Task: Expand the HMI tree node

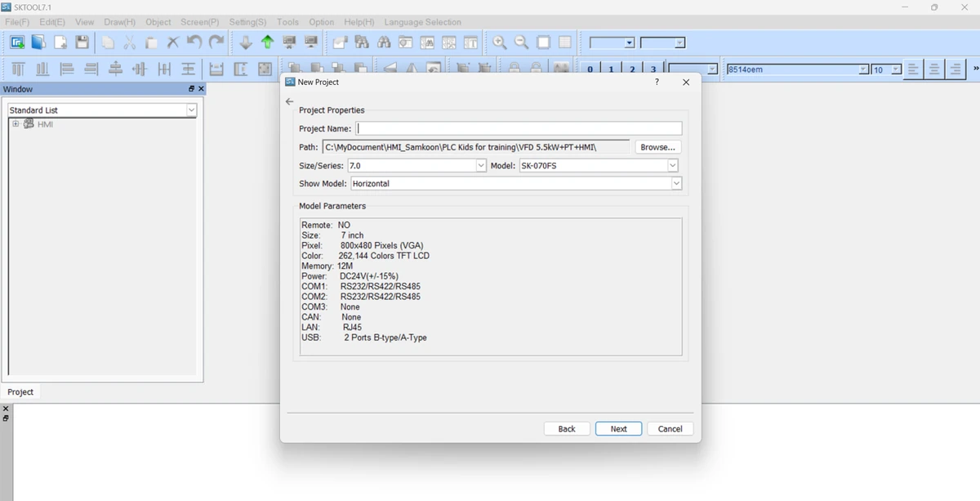Action: (x=16, y=124)
